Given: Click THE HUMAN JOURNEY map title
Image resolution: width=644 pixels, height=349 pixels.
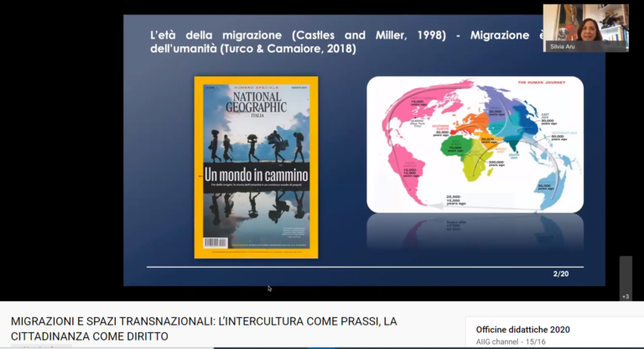Looking at the screenshot, I should (542, 82).
